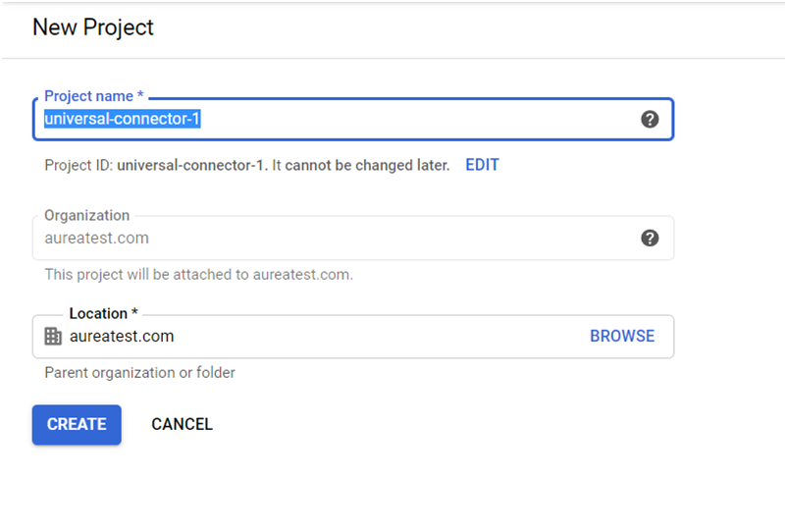Click aureatest.com value in the Location field
This screenshot has width=787, height=532.
click(122, 336)
